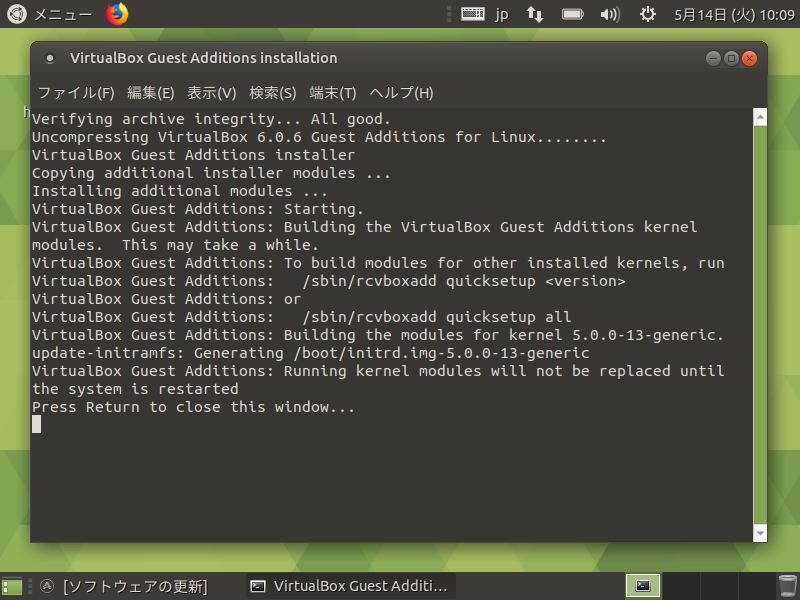
Task: Click the network connection arrows icon
Action: pos(534,14)
